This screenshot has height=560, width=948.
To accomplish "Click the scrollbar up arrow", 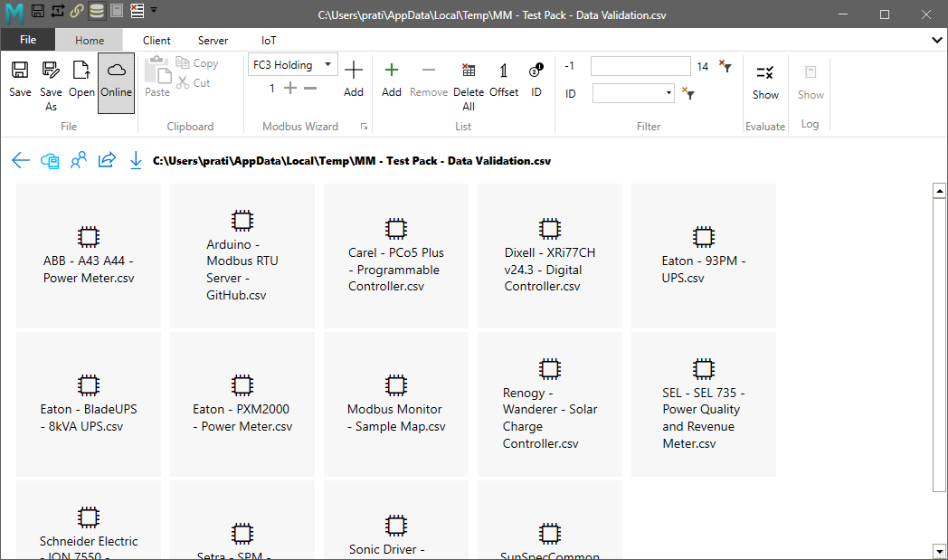I will (x=939, y=191).
